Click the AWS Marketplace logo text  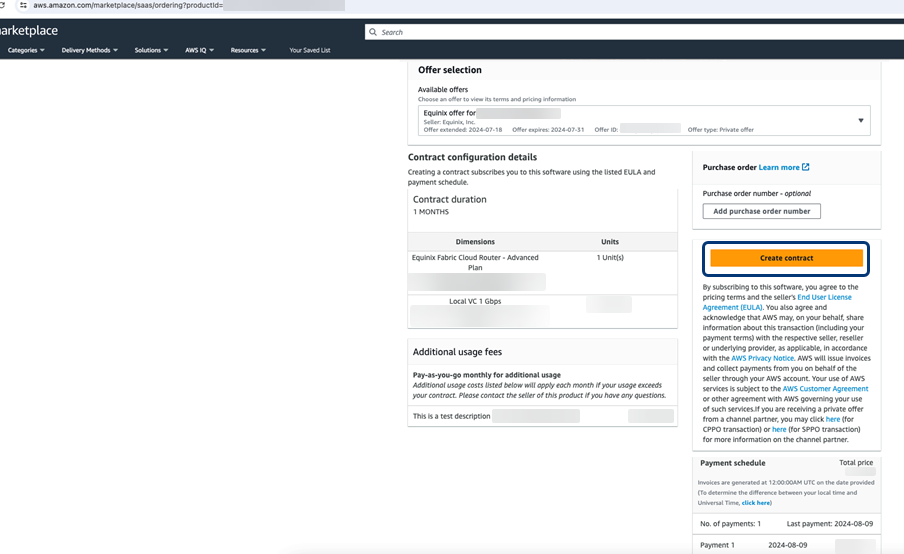coord(29,31)
